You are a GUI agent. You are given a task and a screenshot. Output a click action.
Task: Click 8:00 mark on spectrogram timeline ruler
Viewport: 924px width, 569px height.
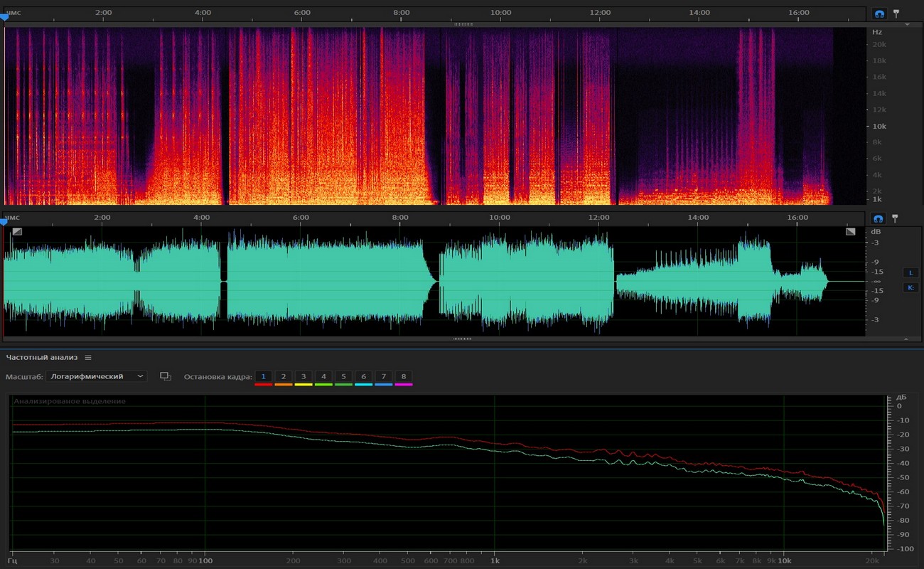click(402, 13)
